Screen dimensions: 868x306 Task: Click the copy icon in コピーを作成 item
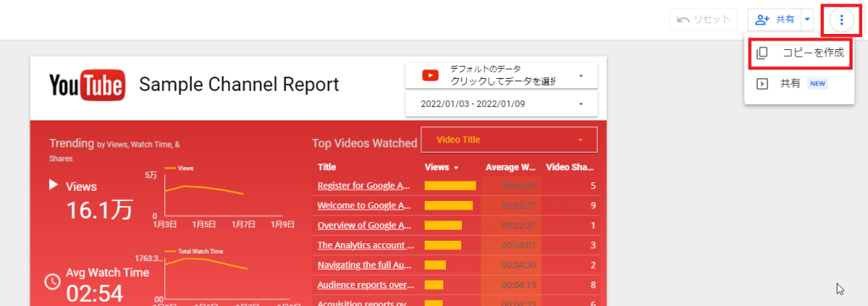pos(762,53)
